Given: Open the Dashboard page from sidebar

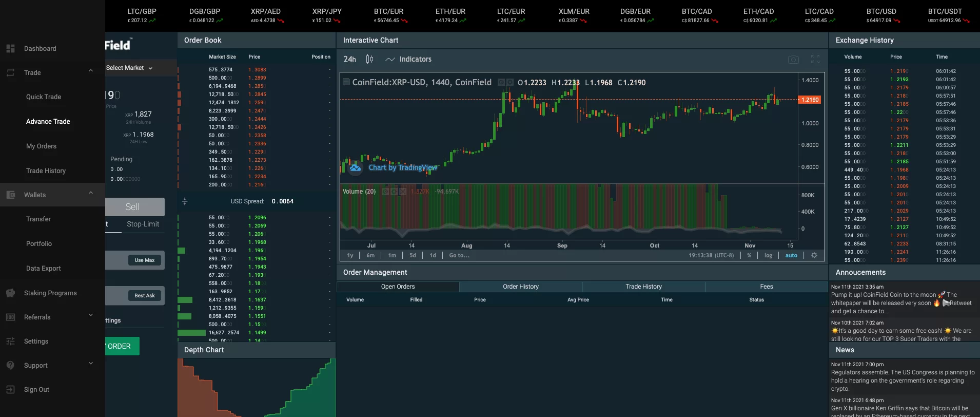Looking at the screenshot, I should (40, 48).
